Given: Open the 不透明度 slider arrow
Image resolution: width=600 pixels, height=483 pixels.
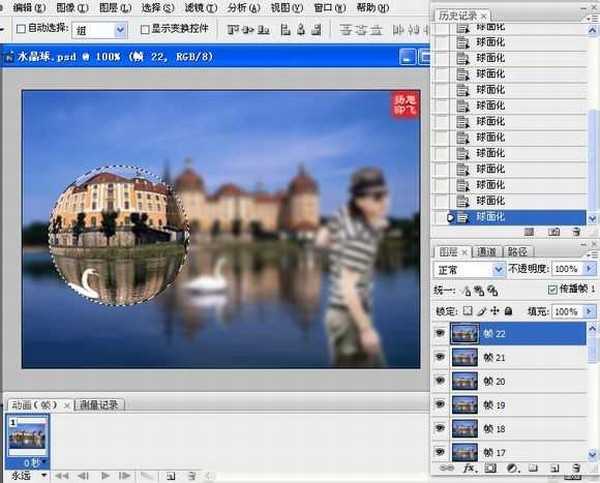Looking at the screenshot, I should 587,270.
